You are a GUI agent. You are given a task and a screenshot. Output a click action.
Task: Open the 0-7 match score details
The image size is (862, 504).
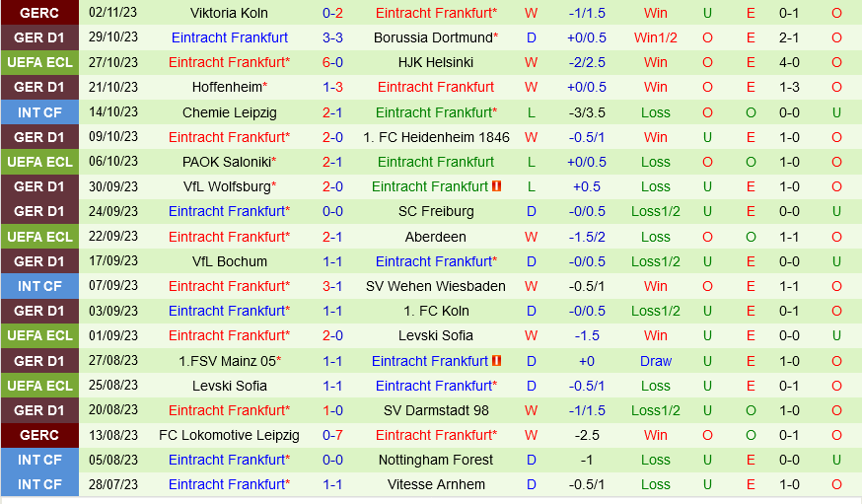[x=332, y=435]
